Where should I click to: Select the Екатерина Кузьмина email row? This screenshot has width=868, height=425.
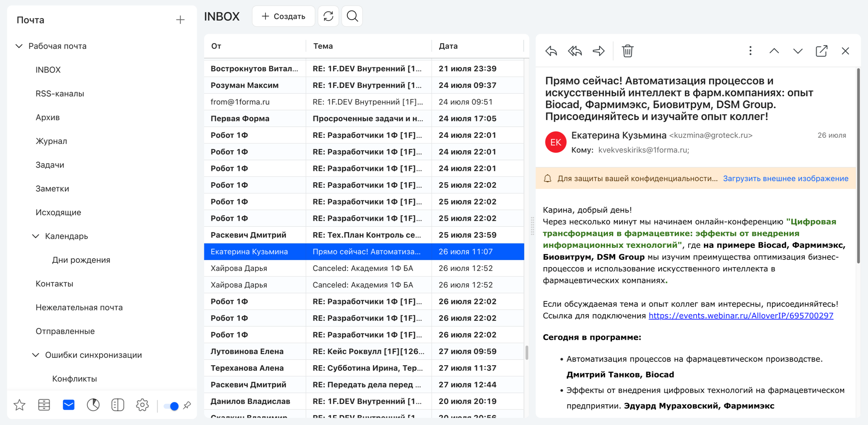364,252
